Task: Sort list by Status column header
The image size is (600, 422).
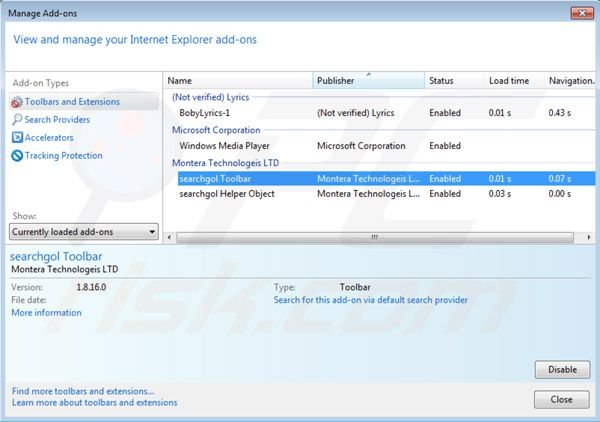Action: 454,81
